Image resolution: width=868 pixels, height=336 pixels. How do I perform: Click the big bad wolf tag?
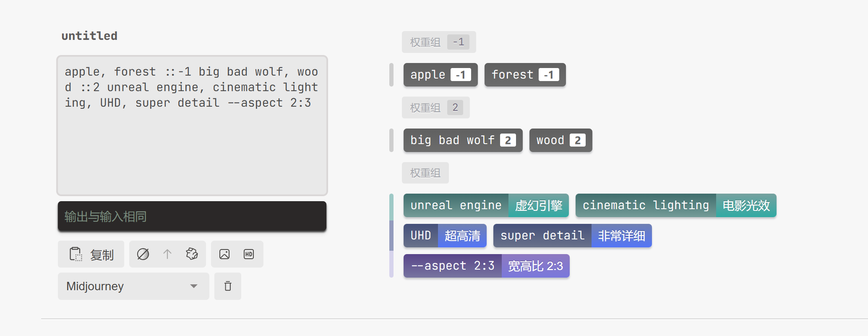tap(462, 140)
